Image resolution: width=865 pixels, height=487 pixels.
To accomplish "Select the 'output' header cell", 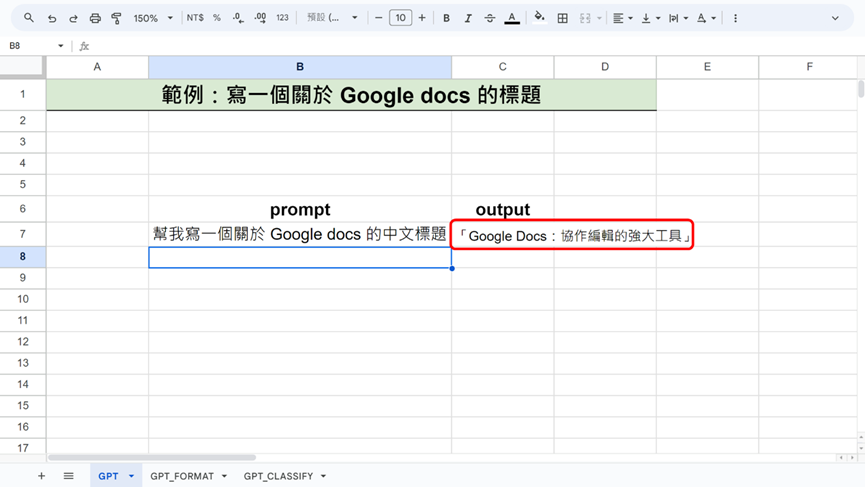I will click(503, 210).
